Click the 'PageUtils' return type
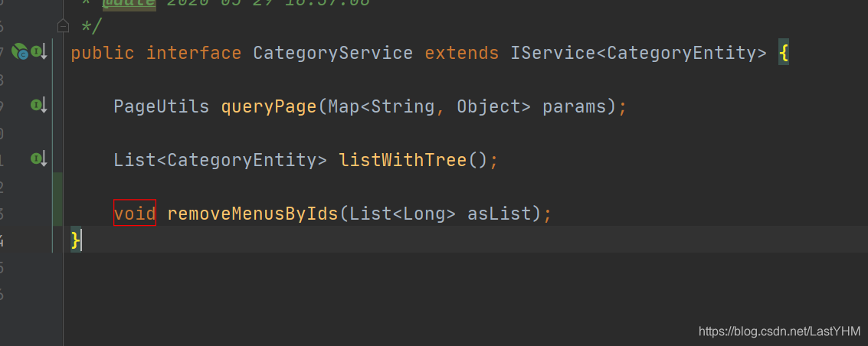Viewport: 868px width, 346px height. point(162,106)
